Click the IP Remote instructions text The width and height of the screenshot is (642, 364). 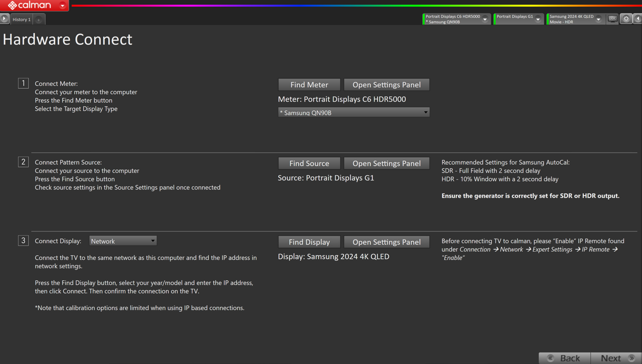(533, 249)
